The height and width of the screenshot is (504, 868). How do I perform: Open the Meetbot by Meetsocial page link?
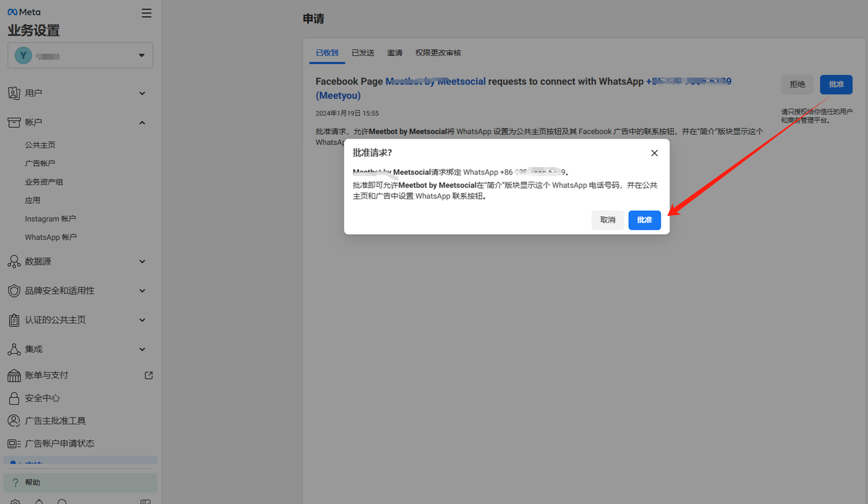(x=435, y=81)
